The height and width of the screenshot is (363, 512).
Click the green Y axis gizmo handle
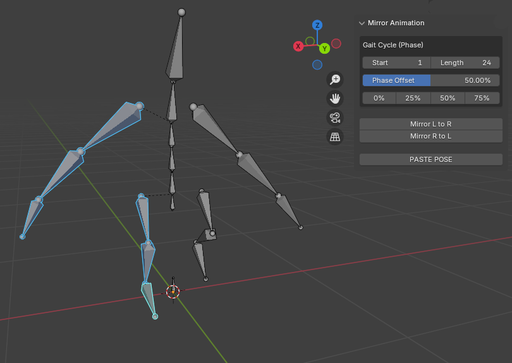(x=324, y=49)
